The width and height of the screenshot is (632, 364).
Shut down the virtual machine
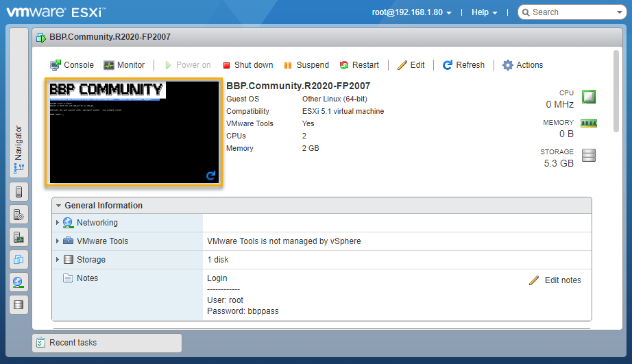(248, 65)
